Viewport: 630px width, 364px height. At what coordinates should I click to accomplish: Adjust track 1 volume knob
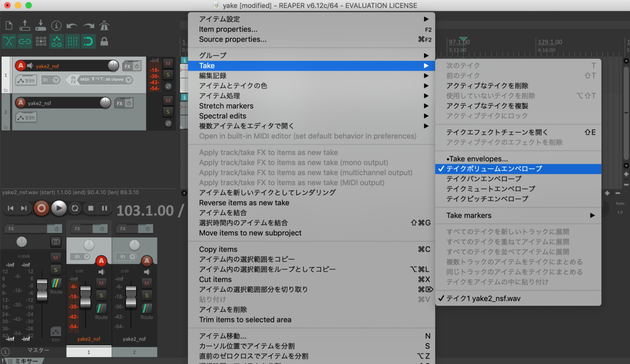113,66
